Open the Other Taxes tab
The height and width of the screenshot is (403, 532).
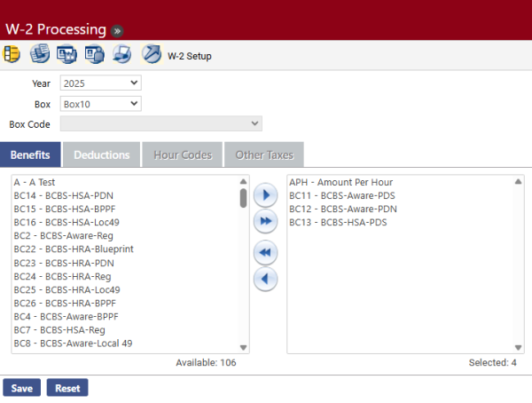[x=264, y=154]
